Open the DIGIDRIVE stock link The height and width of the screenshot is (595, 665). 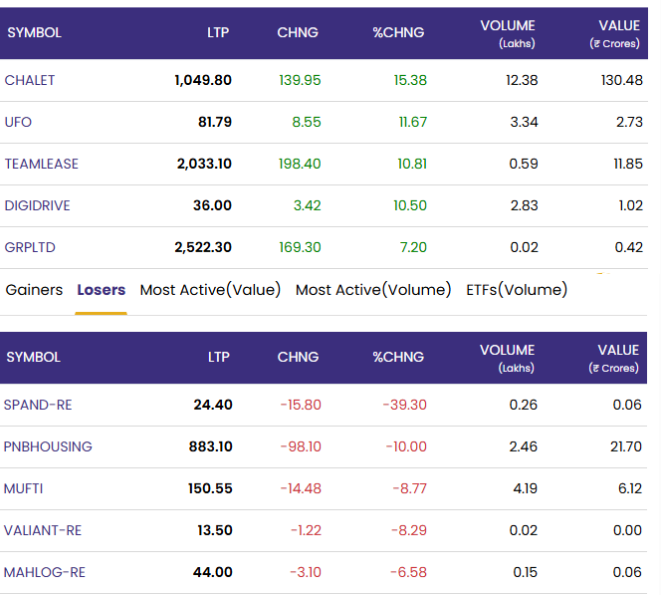(x=37, y=206)
